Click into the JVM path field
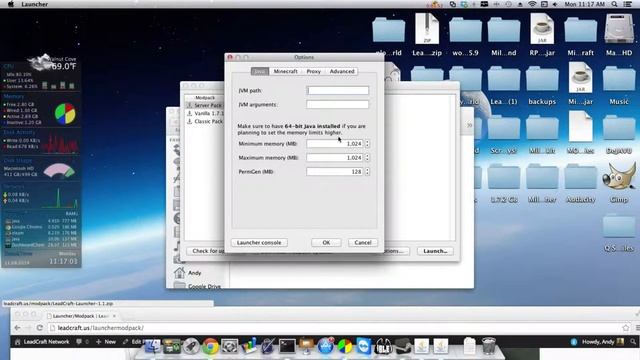 338,91
